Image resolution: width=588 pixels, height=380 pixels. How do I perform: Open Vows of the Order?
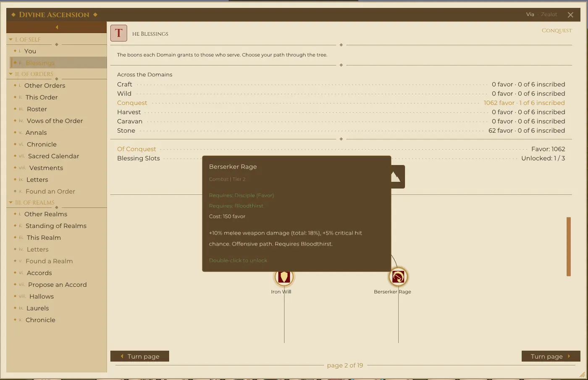[58, 121]
